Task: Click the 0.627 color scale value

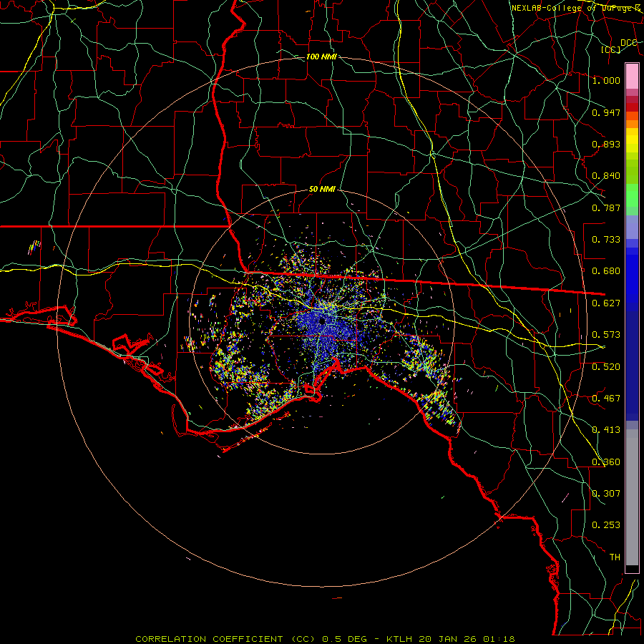Action: [x=606, y=303]
